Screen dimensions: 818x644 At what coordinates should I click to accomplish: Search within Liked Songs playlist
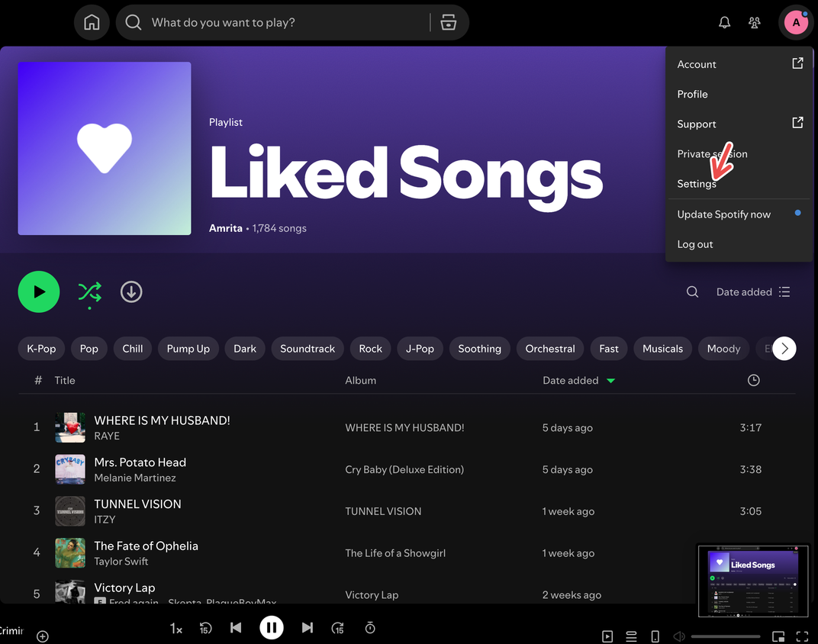pos(692,291)
